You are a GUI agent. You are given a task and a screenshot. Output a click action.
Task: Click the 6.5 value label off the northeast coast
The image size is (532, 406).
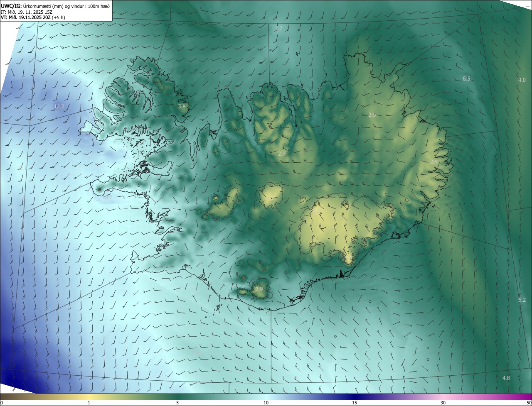click(466, 79)
